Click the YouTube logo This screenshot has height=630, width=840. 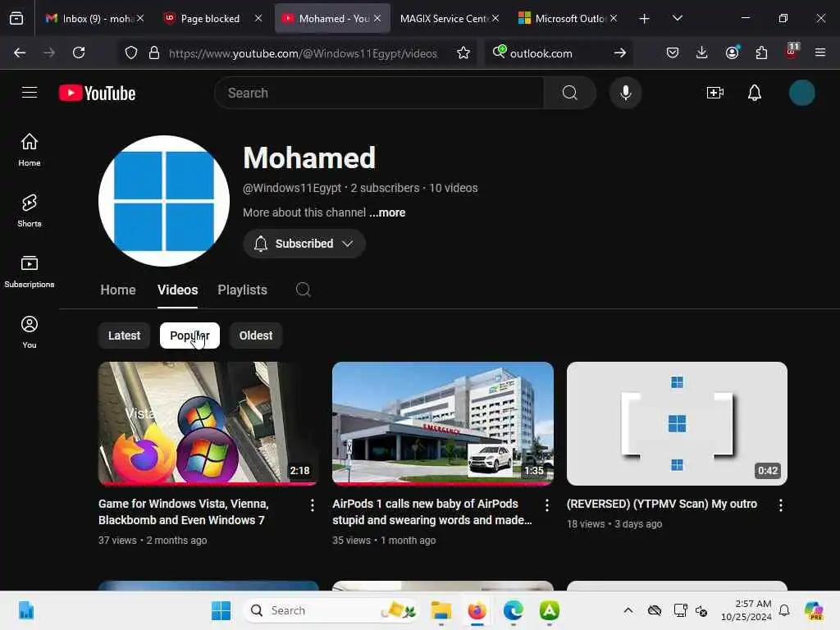pos(97,94)
